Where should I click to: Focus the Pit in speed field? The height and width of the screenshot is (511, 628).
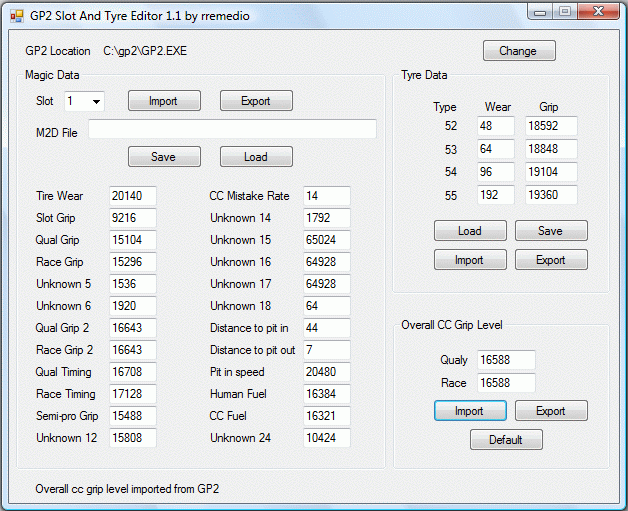click(326, 372)
